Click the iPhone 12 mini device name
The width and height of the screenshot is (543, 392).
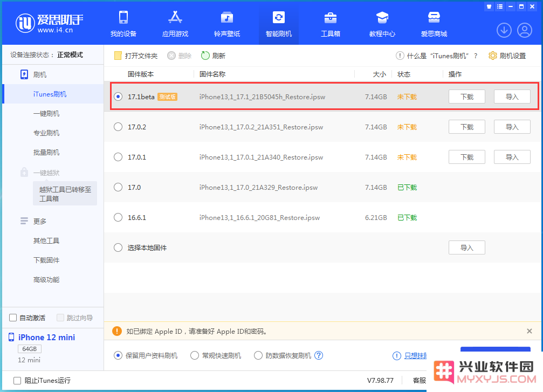[x=46, y=338]
